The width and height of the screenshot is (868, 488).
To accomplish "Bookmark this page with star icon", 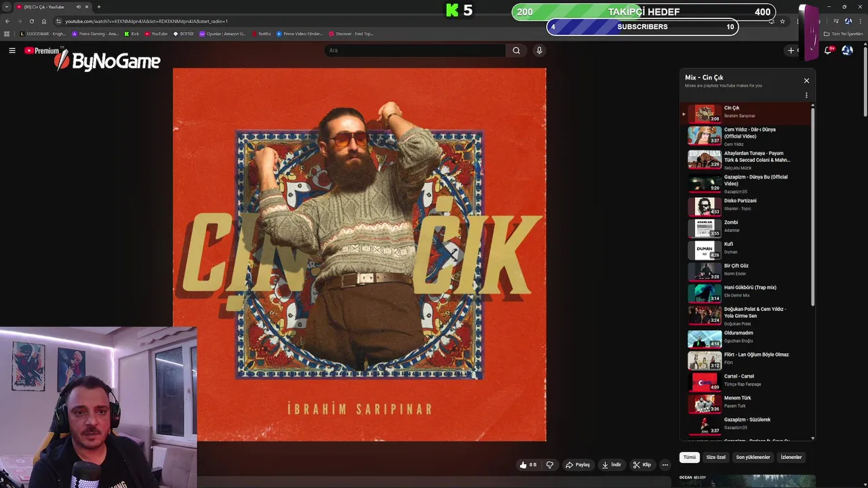I will pos(783,21).
